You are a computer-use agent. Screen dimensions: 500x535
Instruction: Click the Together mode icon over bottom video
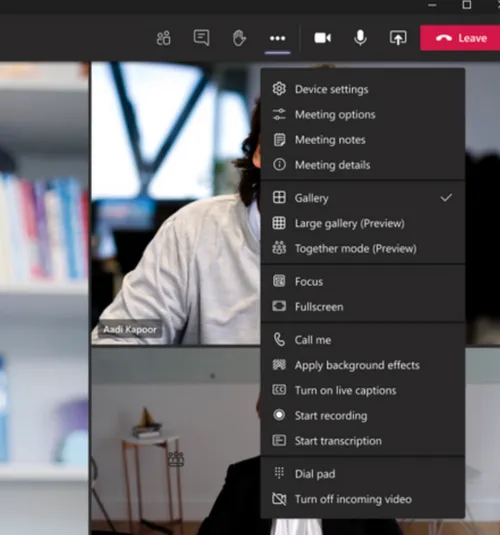coord(176,459)
